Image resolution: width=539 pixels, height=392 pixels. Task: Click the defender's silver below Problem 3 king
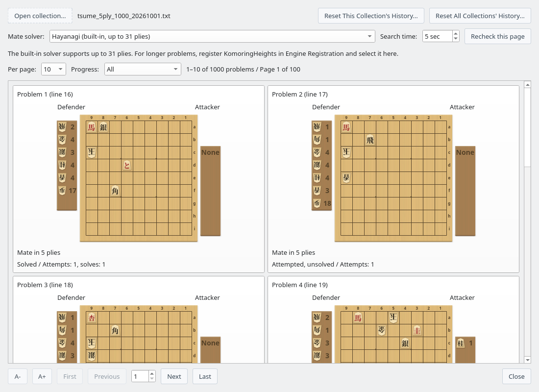click(x=92, y=356)
